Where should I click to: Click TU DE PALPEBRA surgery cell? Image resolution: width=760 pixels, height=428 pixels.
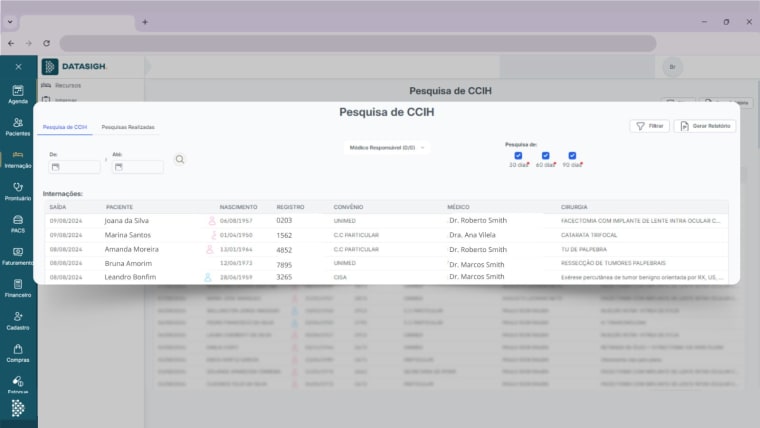tap(584, 249)
